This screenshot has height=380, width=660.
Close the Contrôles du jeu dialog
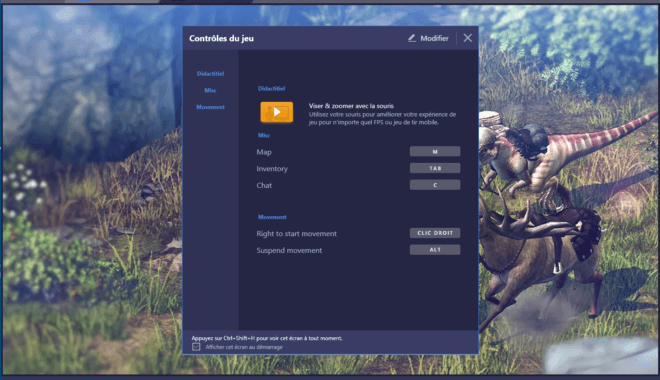468,38
